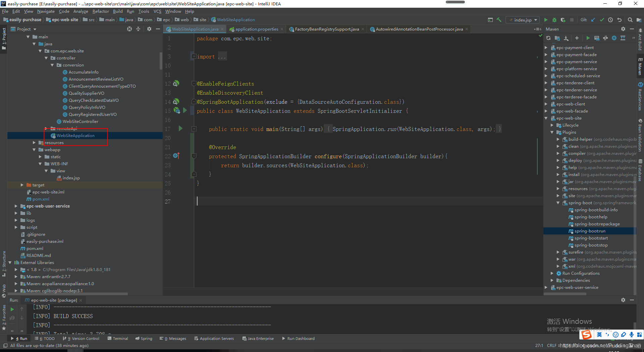The width and height of the screenshot is (644, 352).
Task: Open Git Show History clock icon
Action: [610, 20]
